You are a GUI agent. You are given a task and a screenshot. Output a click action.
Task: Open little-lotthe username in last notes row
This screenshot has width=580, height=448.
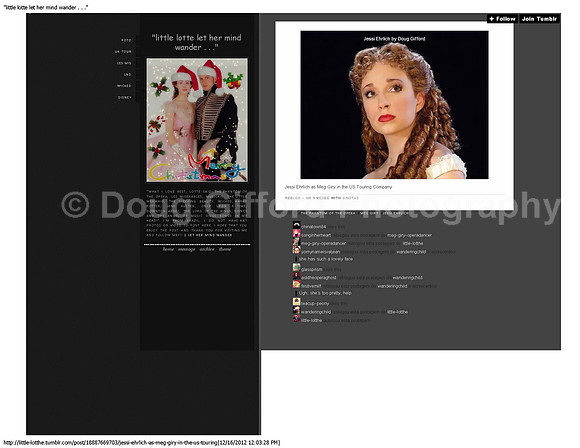tap(311, 321)
